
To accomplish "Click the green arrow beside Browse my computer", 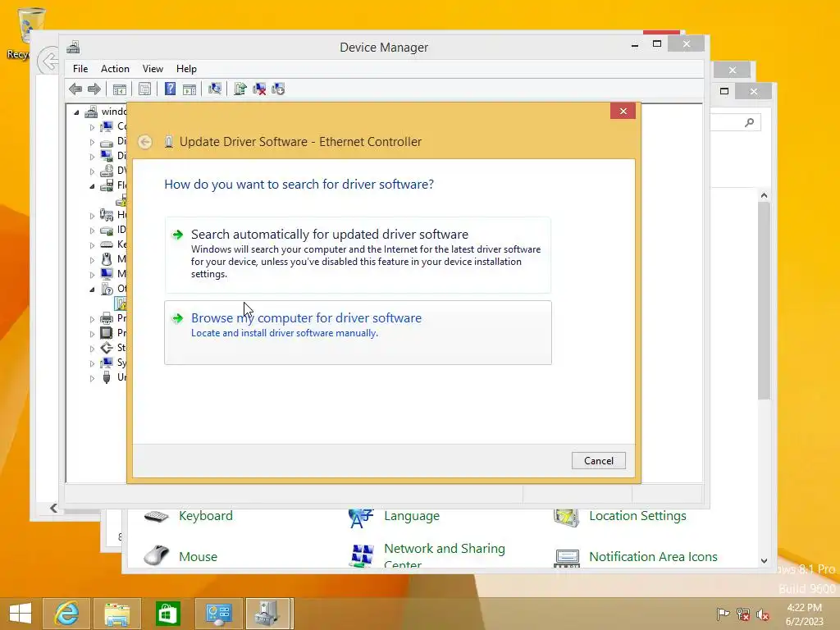I will pos(177,318).
